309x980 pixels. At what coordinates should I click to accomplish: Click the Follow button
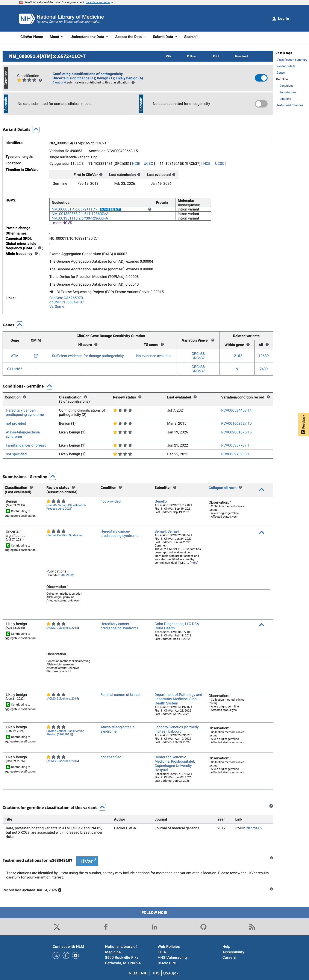coord(191,56)
